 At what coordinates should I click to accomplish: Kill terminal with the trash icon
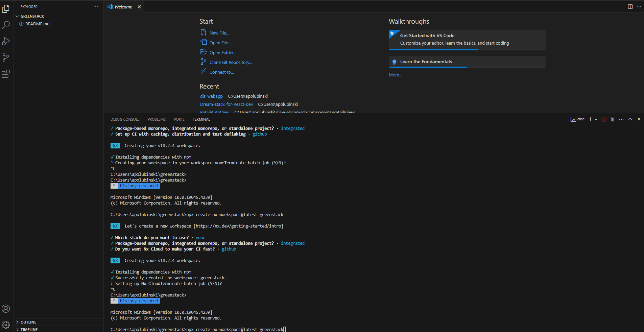point(612,119)
